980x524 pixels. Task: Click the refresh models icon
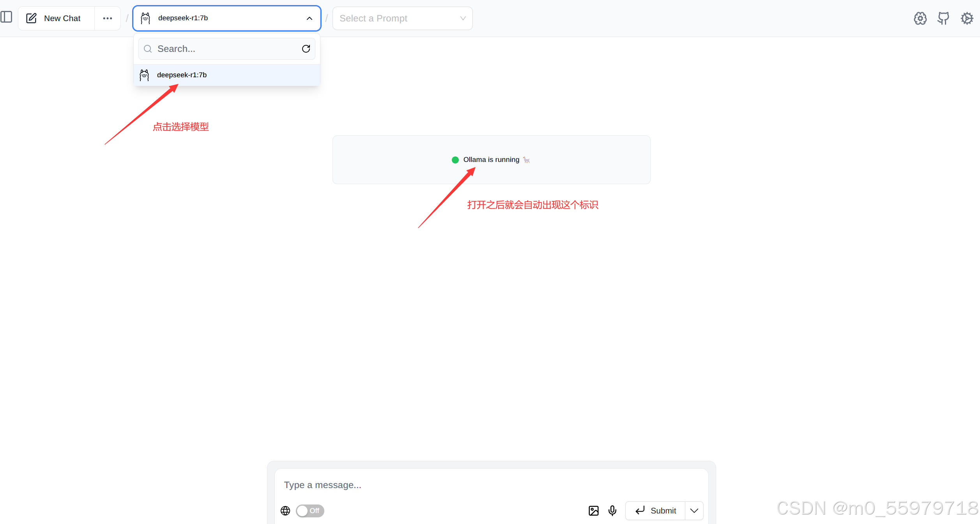(x=306, y=49)
